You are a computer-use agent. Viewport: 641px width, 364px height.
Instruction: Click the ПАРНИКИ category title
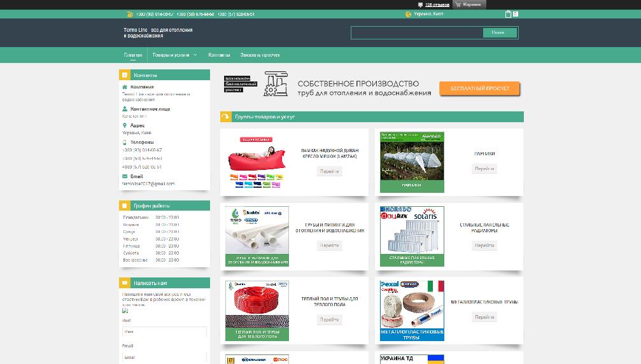[484, 153]
